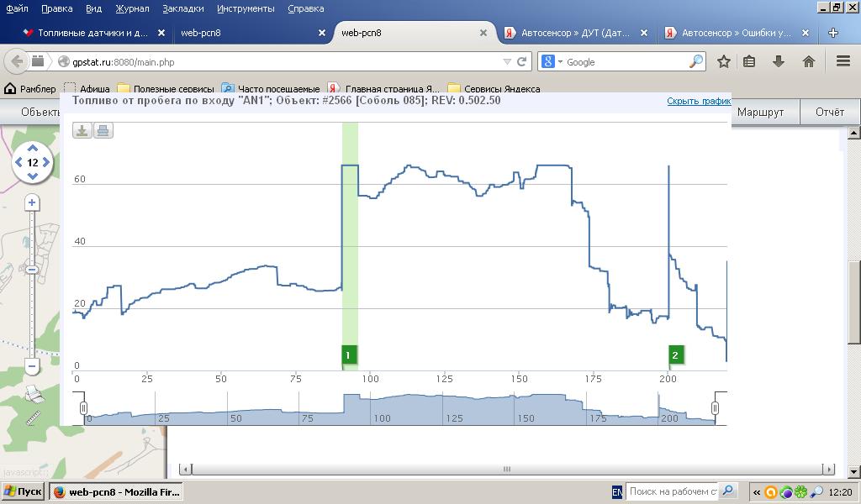Open the Firefox hamburger menu
861x504 pixels.
(843, 61)
